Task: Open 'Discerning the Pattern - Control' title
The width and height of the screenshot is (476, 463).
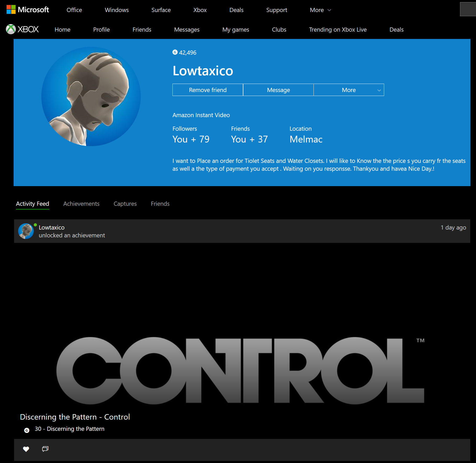Action: tap(75, 417)
